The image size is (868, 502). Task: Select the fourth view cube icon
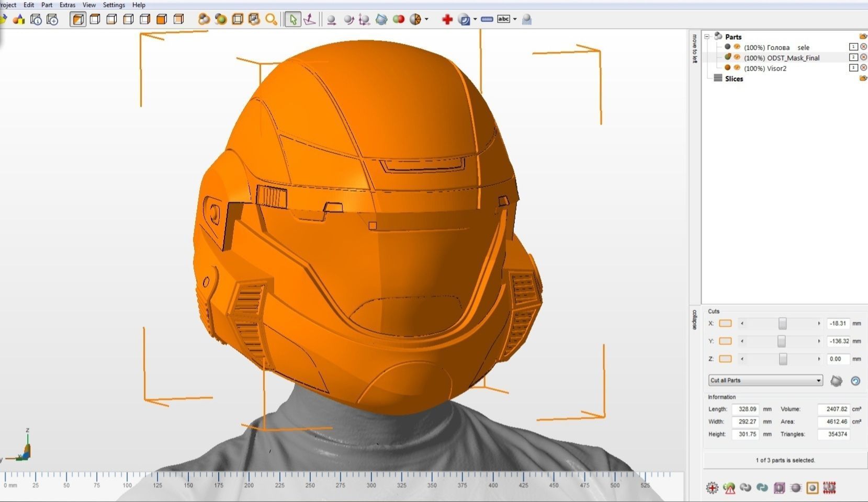[128, 19]
